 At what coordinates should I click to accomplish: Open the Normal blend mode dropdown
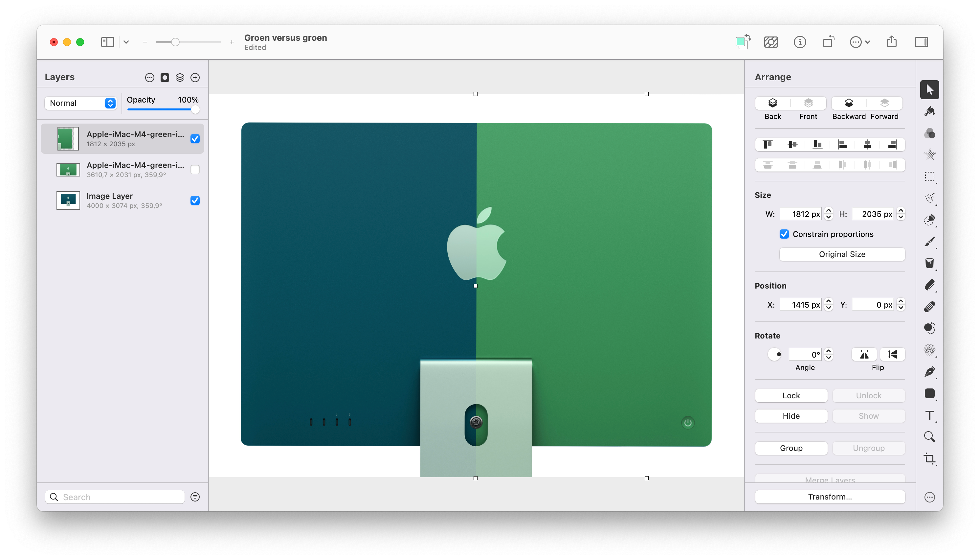(x=81, y=103)
